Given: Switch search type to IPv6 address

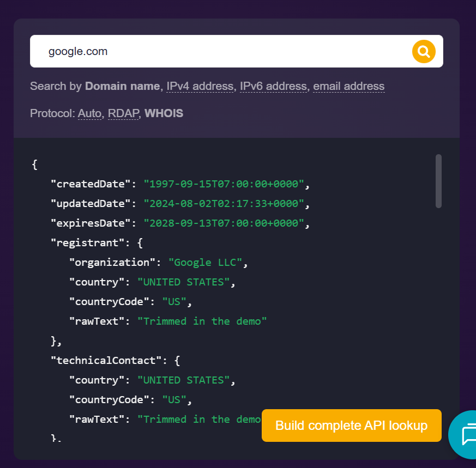Looking at the screenshot, I should pyautogui.click(x=273, y=86).
